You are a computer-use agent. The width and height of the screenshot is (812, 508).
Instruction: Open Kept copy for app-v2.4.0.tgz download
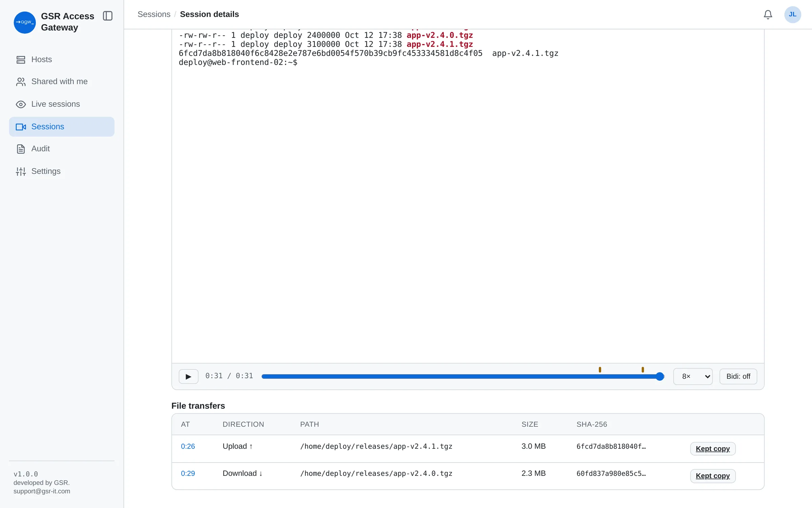coord(713,476)
